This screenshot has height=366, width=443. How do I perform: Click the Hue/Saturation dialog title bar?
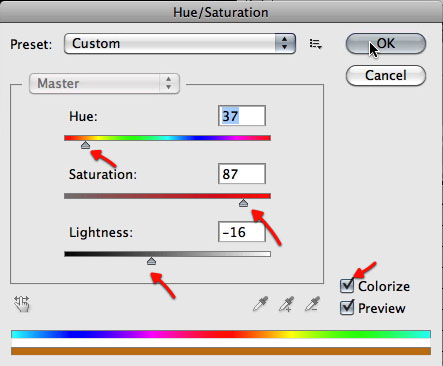221,11
